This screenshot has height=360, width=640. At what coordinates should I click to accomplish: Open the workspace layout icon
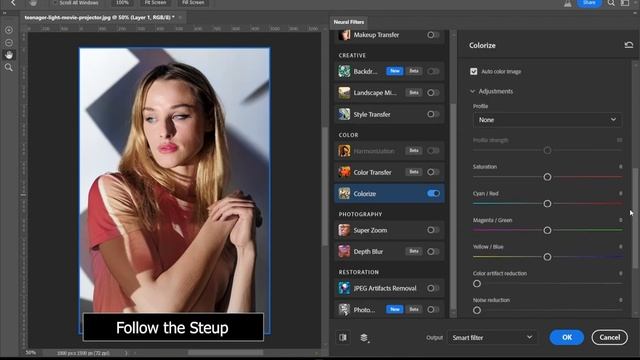625,3
